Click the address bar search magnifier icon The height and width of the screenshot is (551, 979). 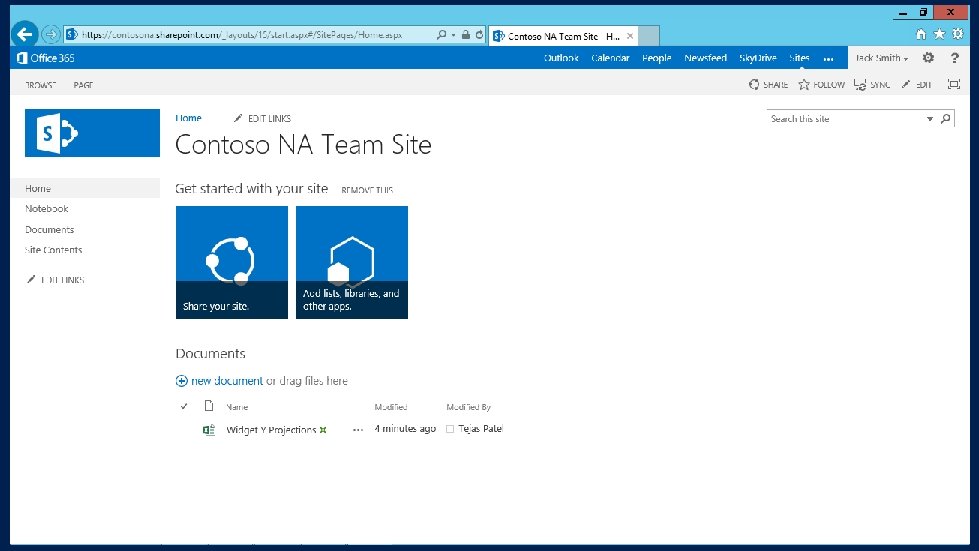point(441,35)
